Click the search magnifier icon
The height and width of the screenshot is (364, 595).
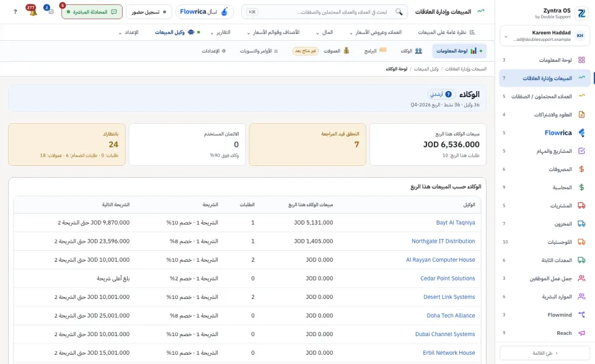399,12
